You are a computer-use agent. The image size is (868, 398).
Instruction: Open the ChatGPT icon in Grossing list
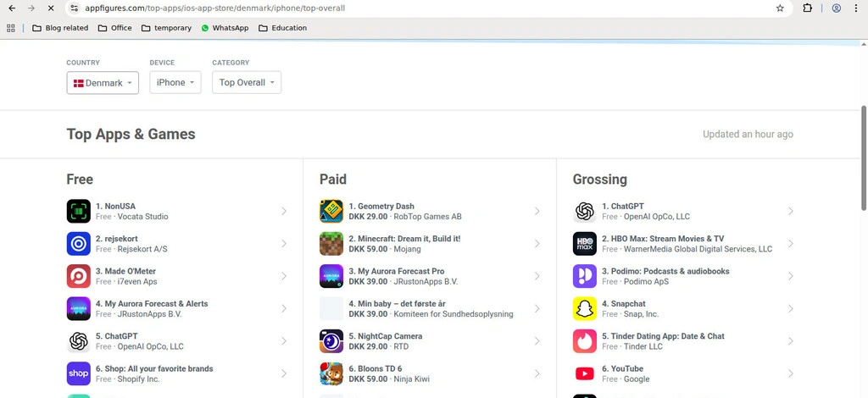click(585, 211)
